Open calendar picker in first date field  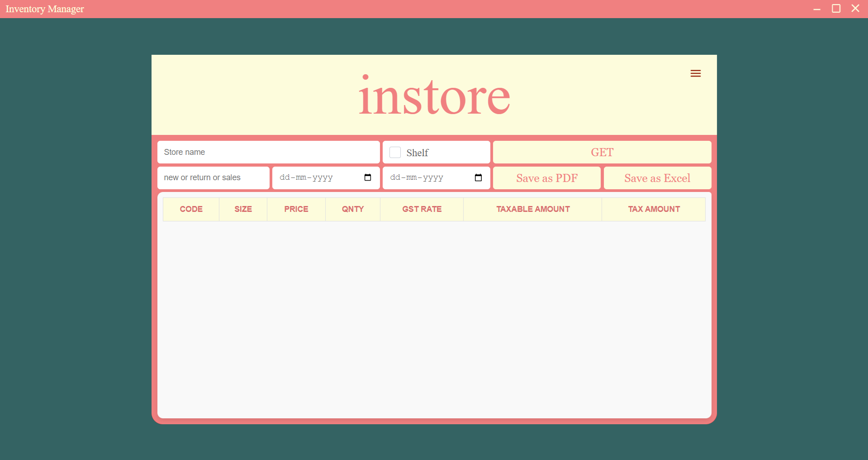point(368,177)
